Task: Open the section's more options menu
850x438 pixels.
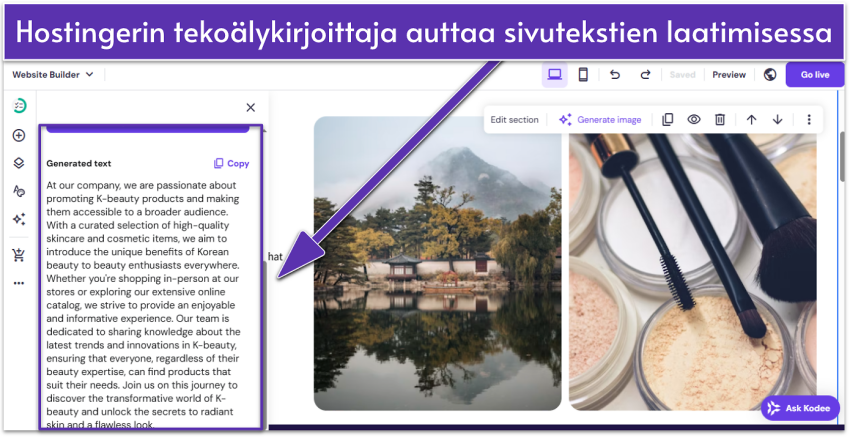Action: point(809,119)
